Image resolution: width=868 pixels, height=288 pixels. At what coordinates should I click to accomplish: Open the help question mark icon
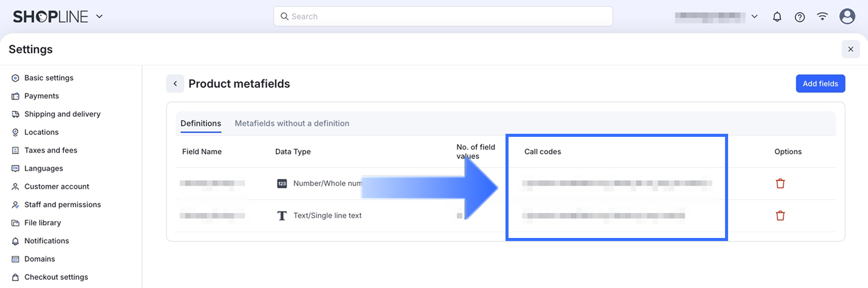pos(800,17)
